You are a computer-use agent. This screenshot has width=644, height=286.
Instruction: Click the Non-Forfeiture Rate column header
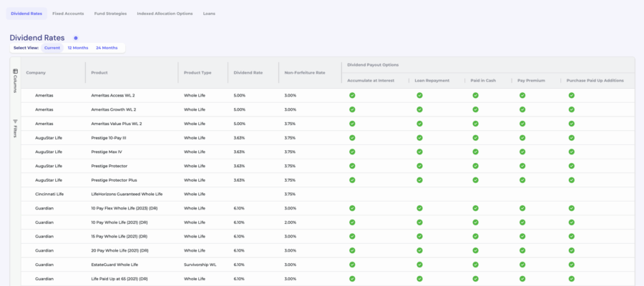pos(305,72)
